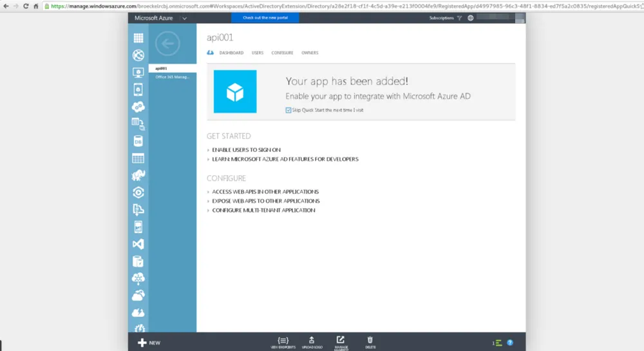Open Virtual Machines monitor icon in sidebar
The height and width of the screenshot is (351, 644).
[x=138, y=73]
